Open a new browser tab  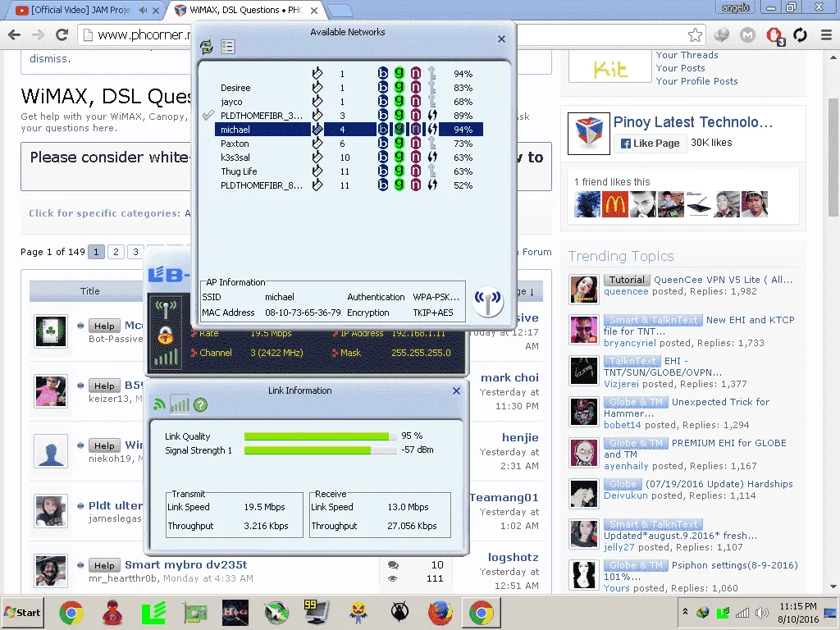point(340,10)
